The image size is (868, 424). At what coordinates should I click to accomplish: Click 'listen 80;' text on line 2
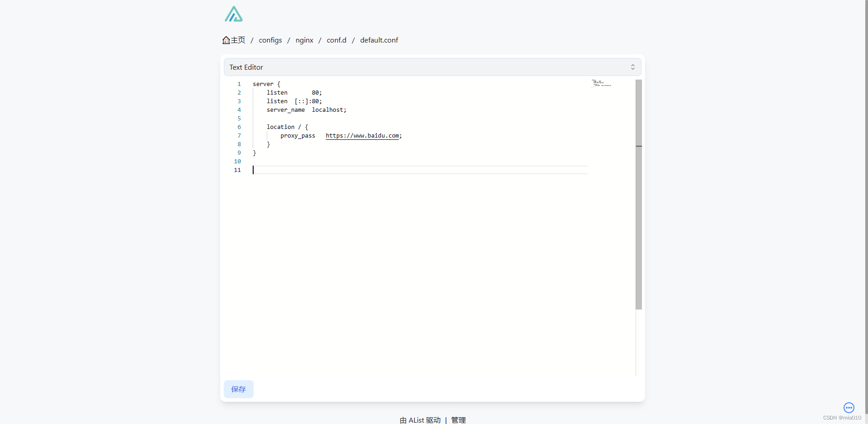point(294,93)
